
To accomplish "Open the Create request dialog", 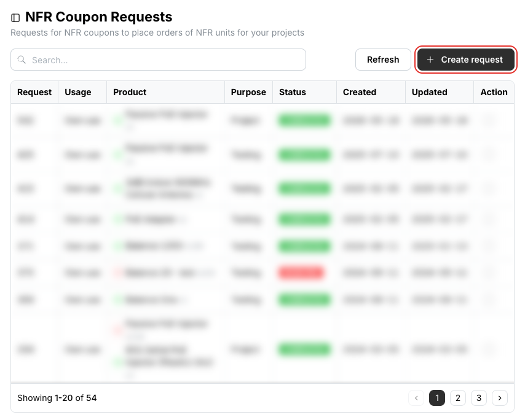I will coord(466,60).
